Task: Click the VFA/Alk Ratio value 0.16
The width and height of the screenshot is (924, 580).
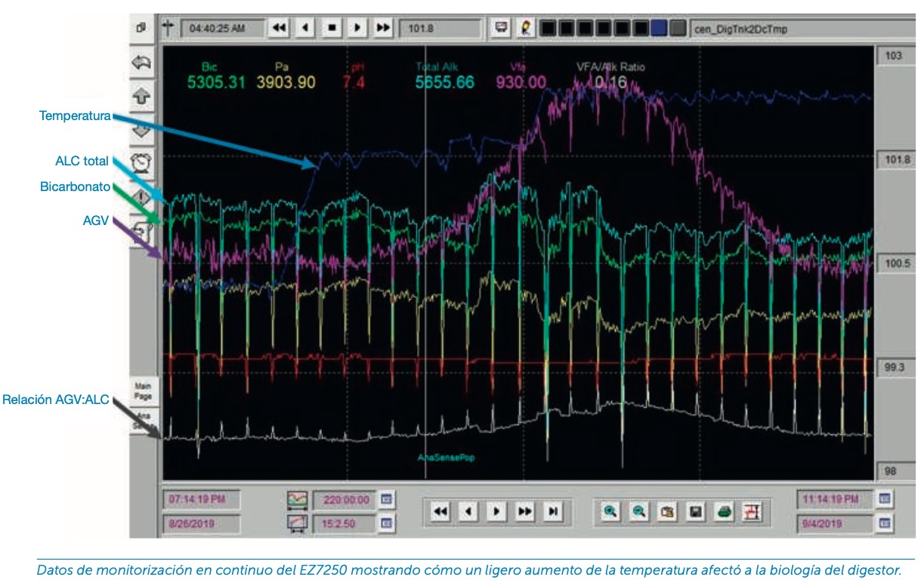Action: tap(610, 82)
